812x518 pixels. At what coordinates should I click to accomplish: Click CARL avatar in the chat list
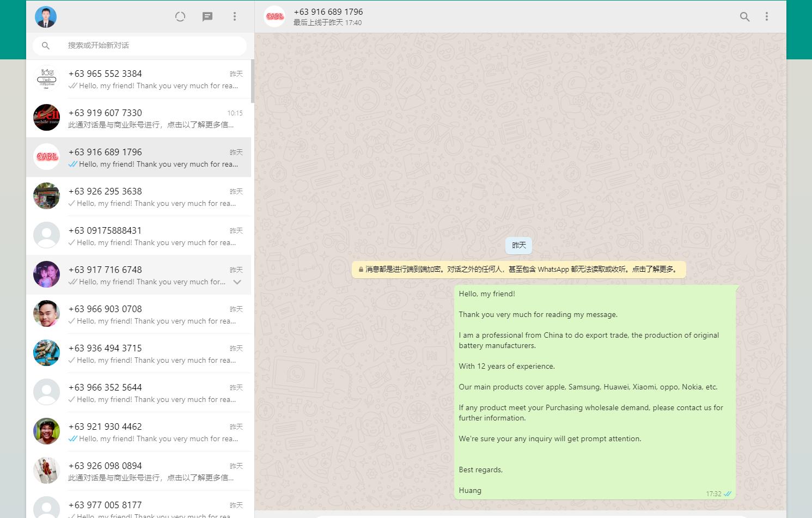point(46,157)
